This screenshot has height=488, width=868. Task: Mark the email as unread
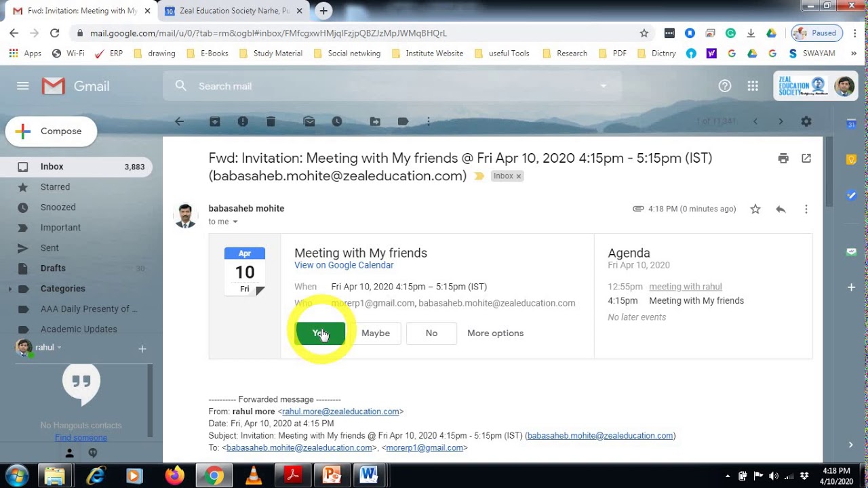309,121
